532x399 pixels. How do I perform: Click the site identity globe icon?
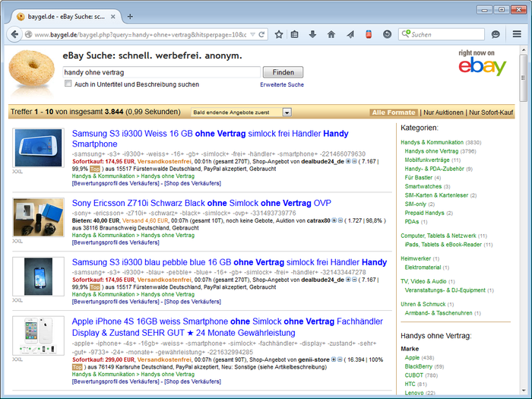29,34
